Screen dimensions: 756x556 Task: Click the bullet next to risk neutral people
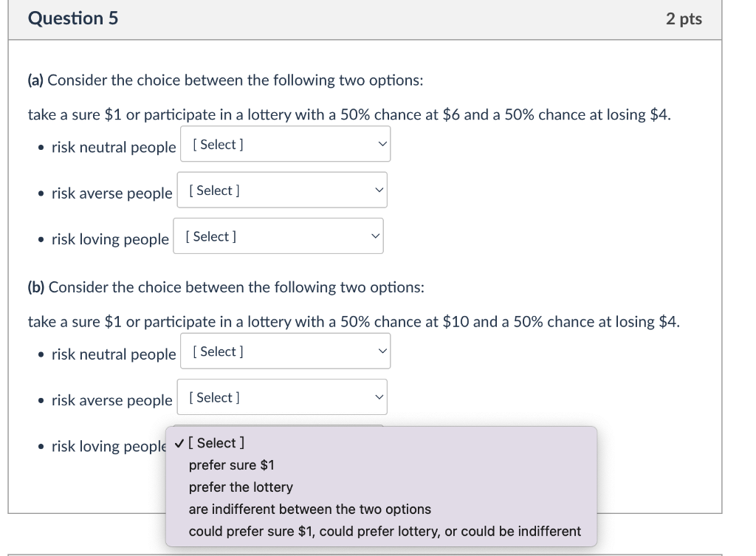coord(40,147)
